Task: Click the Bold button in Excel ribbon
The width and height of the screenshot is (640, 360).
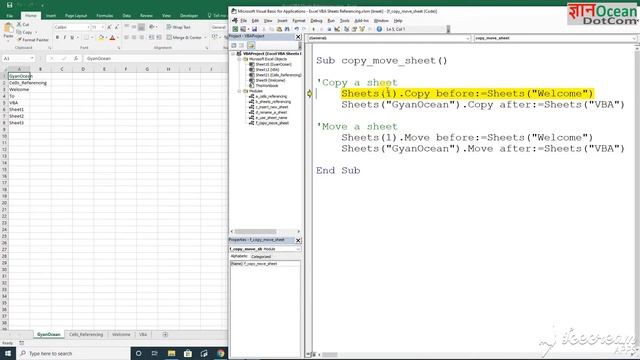Action: tap(57, 38)
